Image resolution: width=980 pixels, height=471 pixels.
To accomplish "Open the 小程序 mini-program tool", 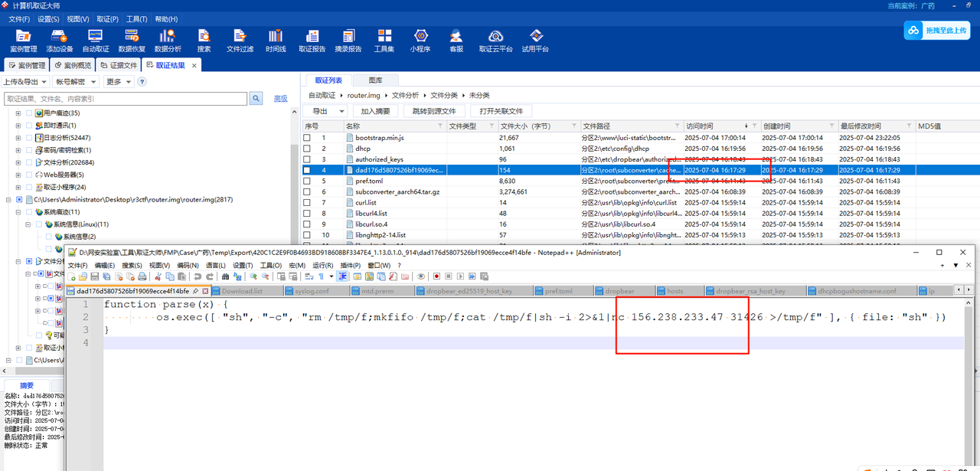I will pyautogui.click(x=420, y=40).
